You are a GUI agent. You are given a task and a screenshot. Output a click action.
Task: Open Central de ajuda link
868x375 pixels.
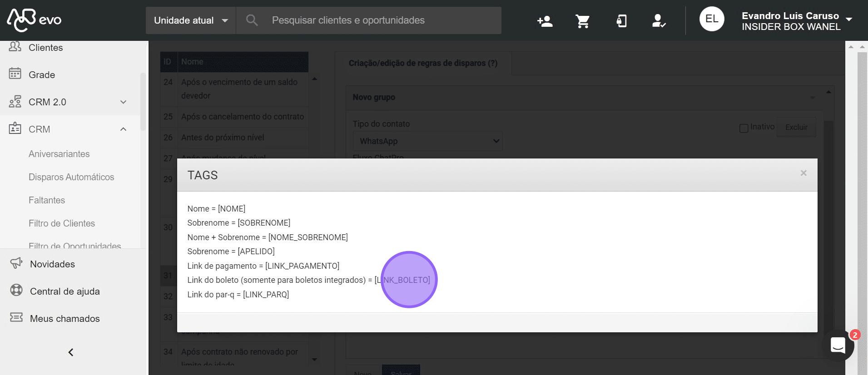(65, 291)
